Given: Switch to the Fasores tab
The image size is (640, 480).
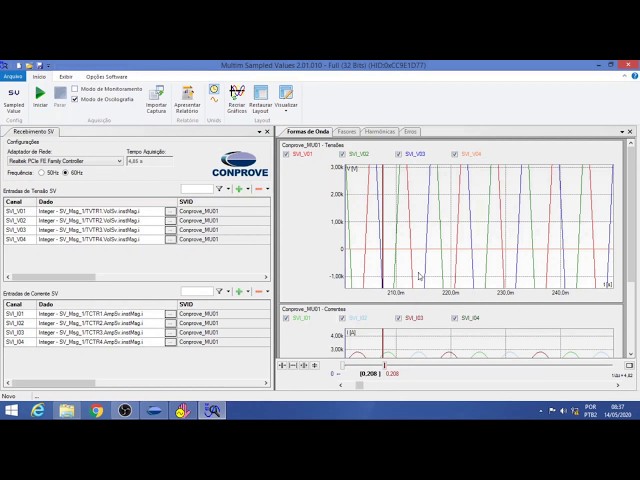Looking at the screenshot, I should (347, 131).
